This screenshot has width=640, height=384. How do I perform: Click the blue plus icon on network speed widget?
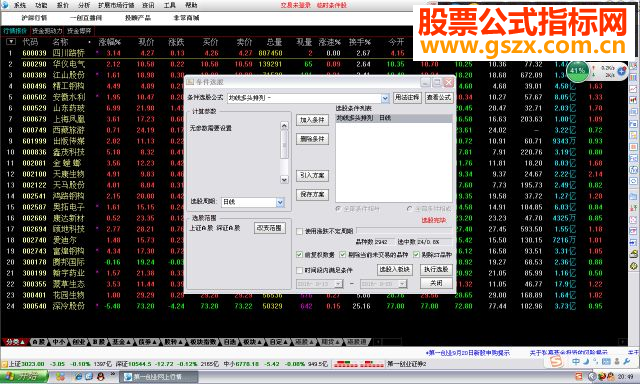tap(622, 71)
